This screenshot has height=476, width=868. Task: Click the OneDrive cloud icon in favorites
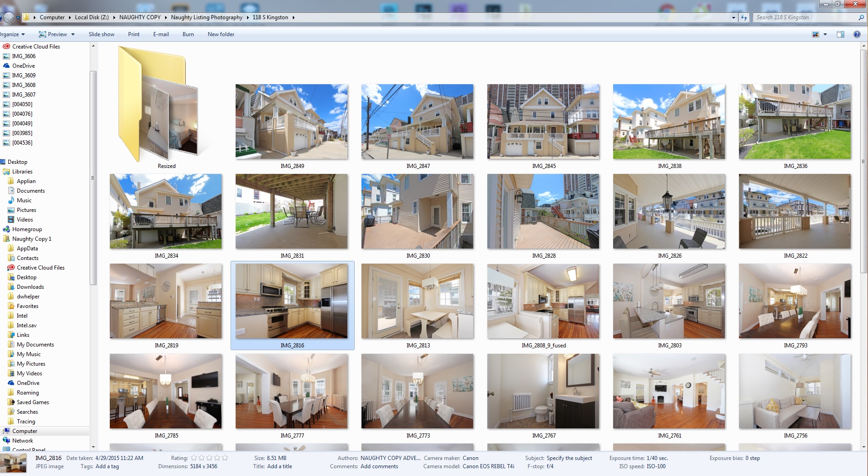pyautogui.click(x=6, y=65)
